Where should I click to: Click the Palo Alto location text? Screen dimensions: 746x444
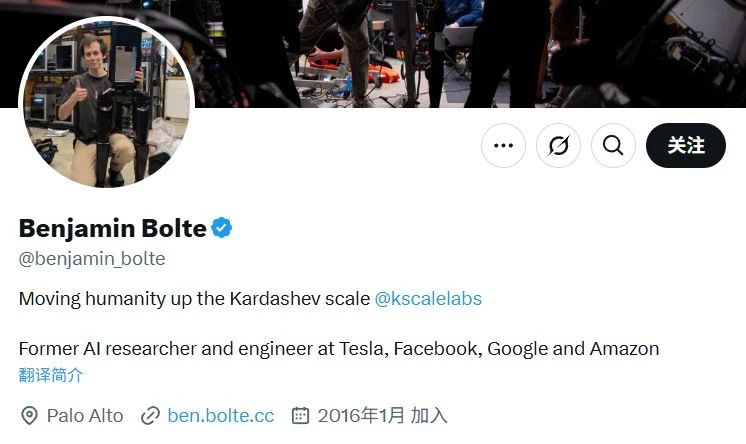pos(85,415)
